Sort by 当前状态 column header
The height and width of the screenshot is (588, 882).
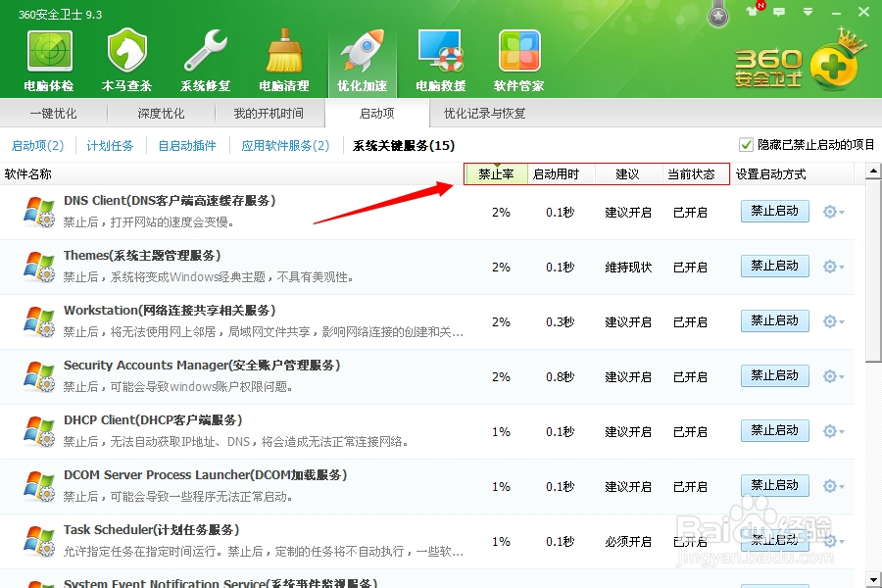pyautogui.click(x=691, y=174)
